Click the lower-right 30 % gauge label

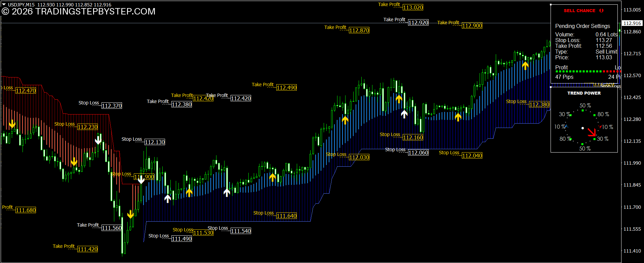coord(603,139)
